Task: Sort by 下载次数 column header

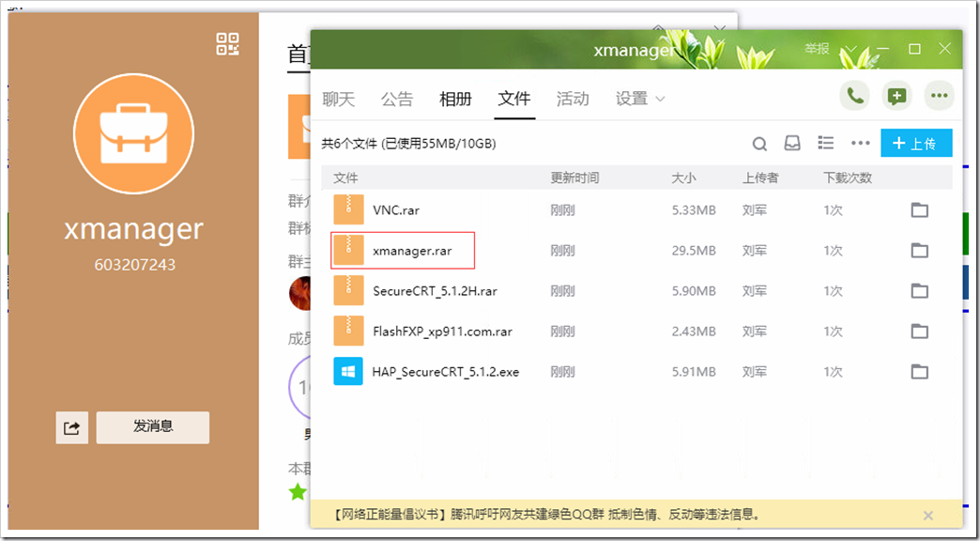Action: pyautogui.click(x=848, y=178)
